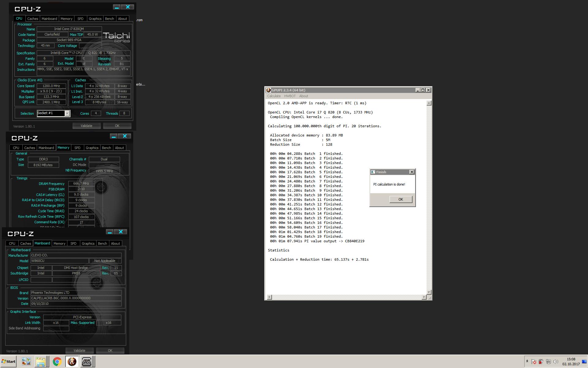The height and width of the screenshot is (368, 588).
Task: Open Bench tab in bottom Mainboard CPU-Z window
Action: [102, 243]
